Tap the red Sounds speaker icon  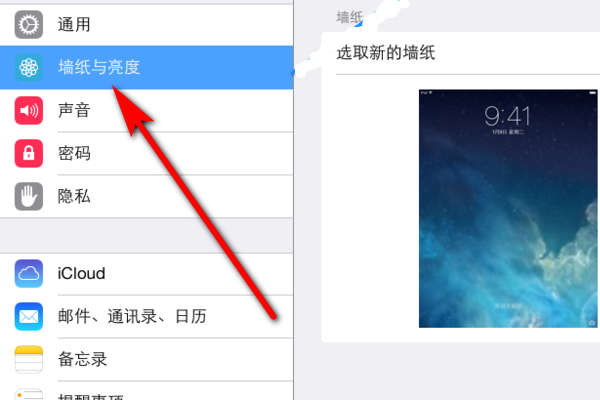coord(29,111)
